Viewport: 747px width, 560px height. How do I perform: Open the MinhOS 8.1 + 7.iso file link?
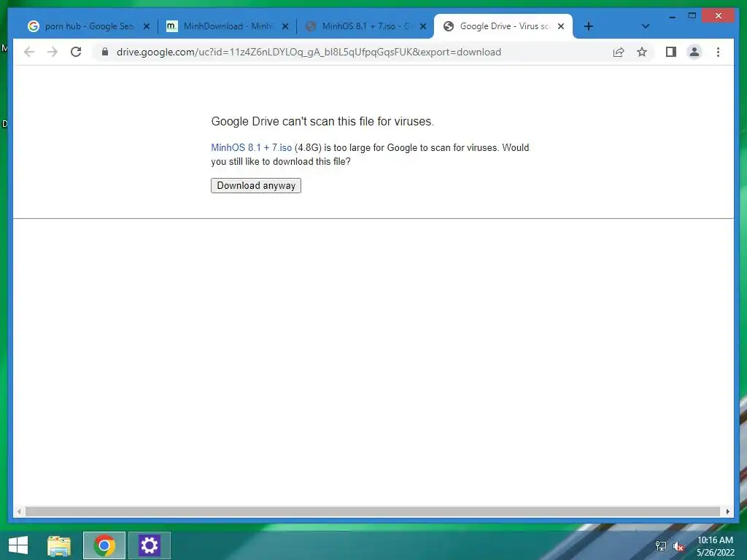click(x=251, y=147)
